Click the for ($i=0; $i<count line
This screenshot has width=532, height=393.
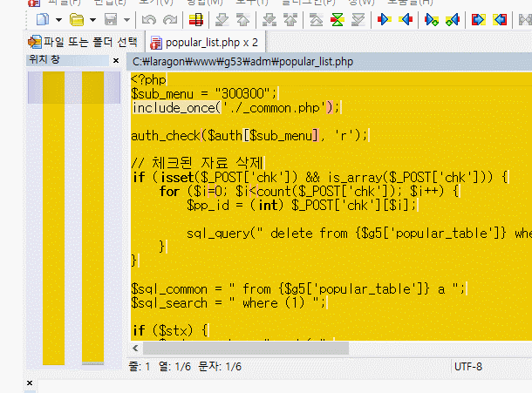tap(309, 191)
